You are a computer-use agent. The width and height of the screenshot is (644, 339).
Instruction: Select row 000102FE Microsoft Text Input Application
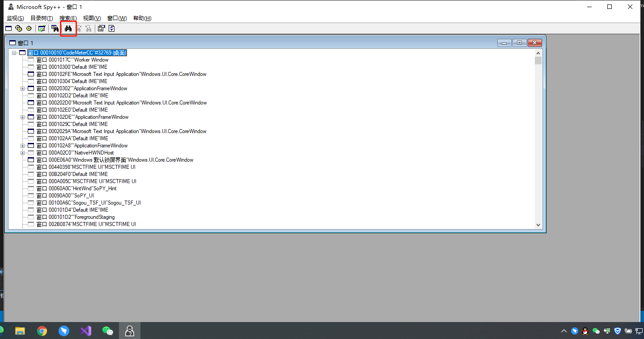121,74
